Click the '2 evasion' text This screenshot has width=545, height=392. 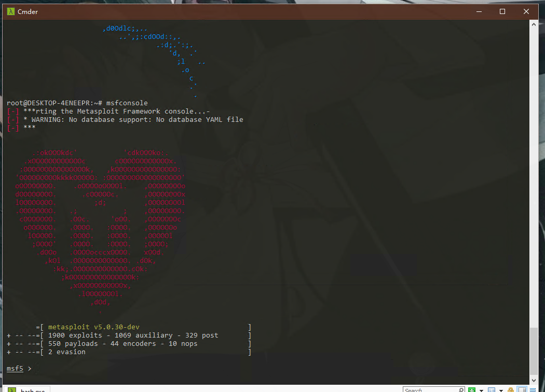67,352
